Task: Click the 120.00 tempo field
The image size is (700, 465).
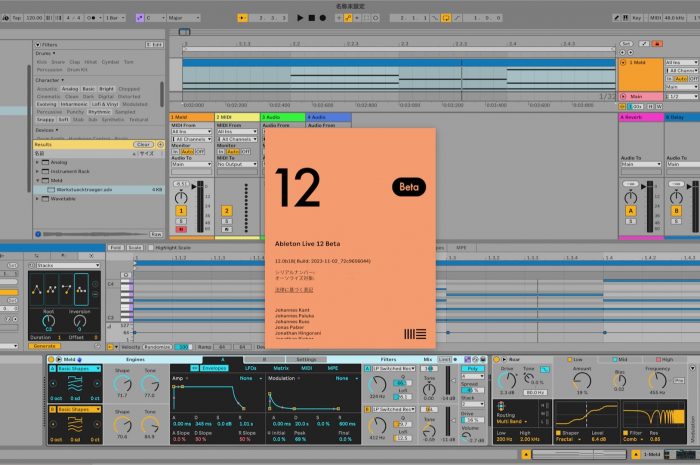Action: click(34, 18)
